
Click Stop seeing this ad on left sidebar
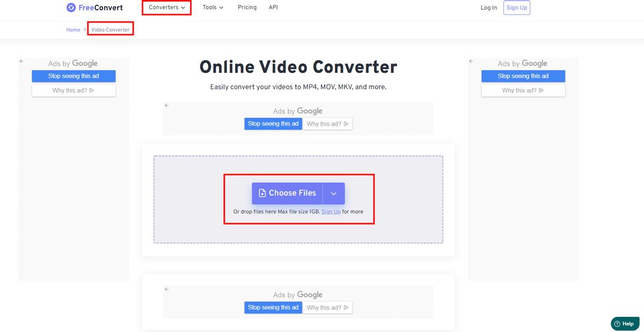[x=74, y=76]
